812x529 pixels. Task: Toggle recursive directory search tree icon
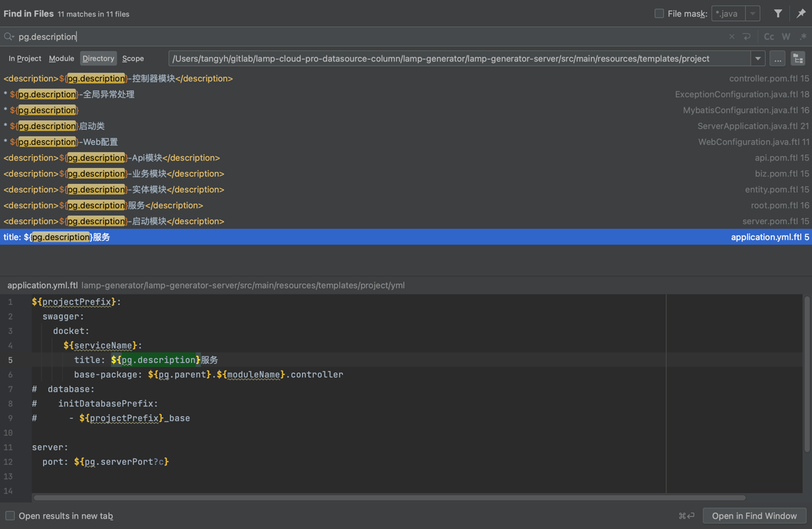point(797,59)
